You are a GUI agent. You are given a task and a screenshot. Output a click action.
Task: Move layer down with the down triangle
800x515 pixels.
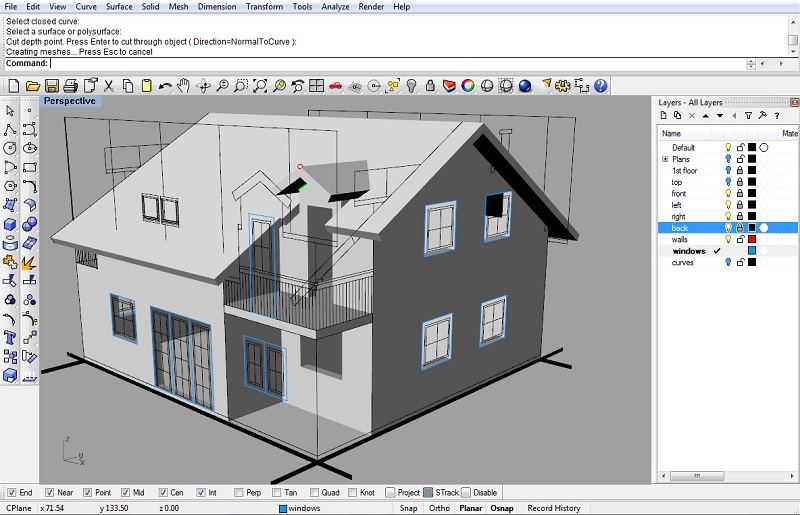[x=719, y=116]
